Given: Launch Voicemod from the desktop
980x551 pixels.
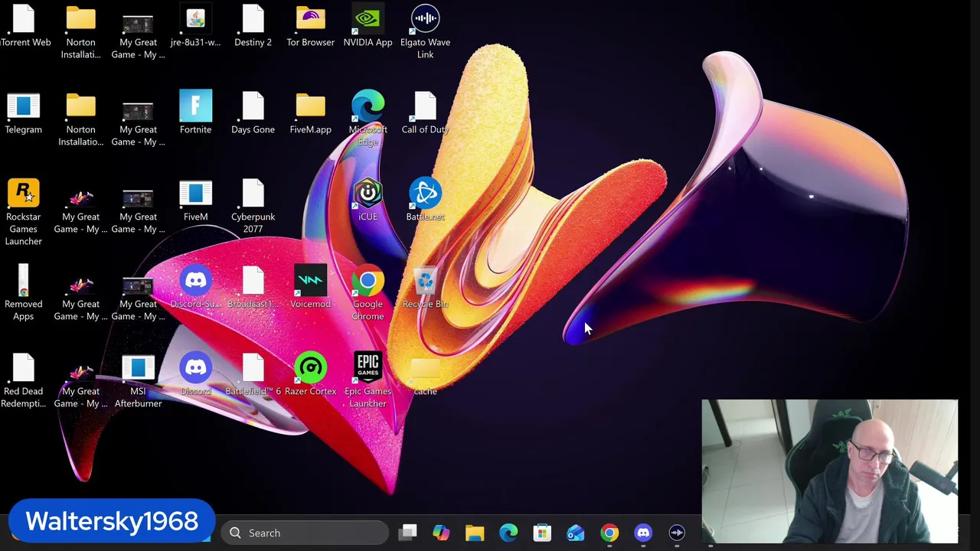Looking at the screenshot, I should (310, 288).
